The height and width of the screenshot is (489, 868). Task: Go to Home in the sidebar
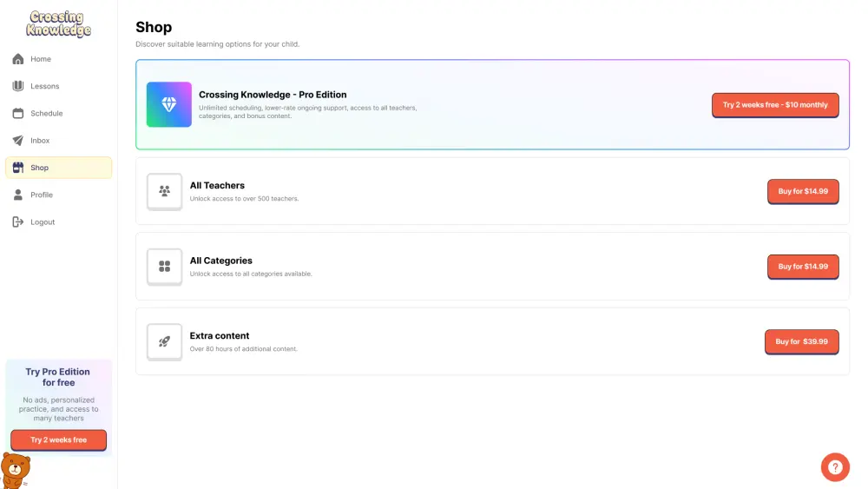41,59
